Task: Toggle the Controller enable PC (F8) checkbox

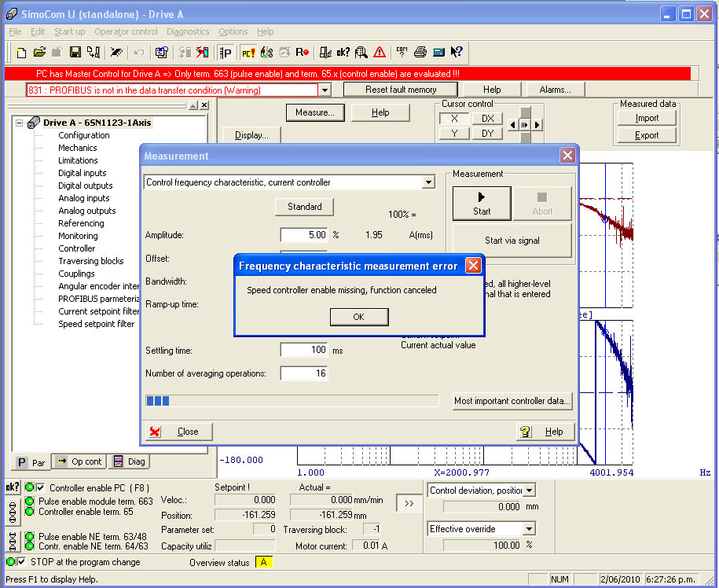Action: tap(40, 487)
